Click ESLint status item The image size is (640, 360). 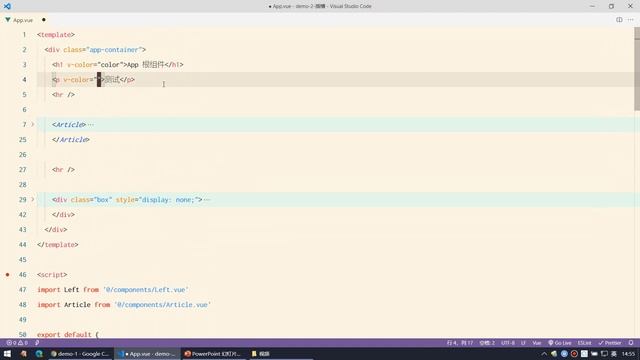pyautogui.click(x=584, y=343)
